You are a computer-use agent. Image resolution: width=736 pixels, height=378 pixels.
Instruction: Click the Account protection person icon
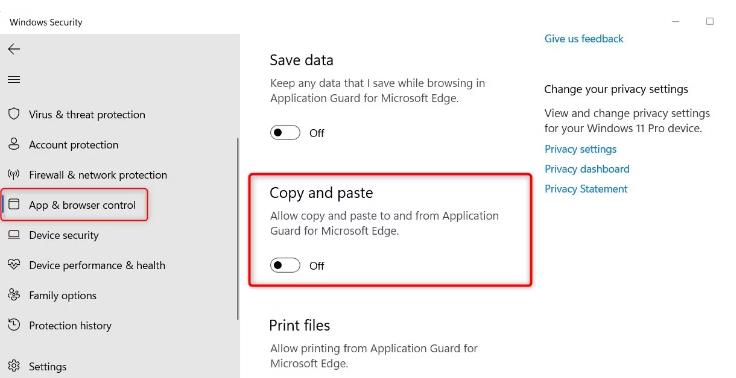(14, 144)
